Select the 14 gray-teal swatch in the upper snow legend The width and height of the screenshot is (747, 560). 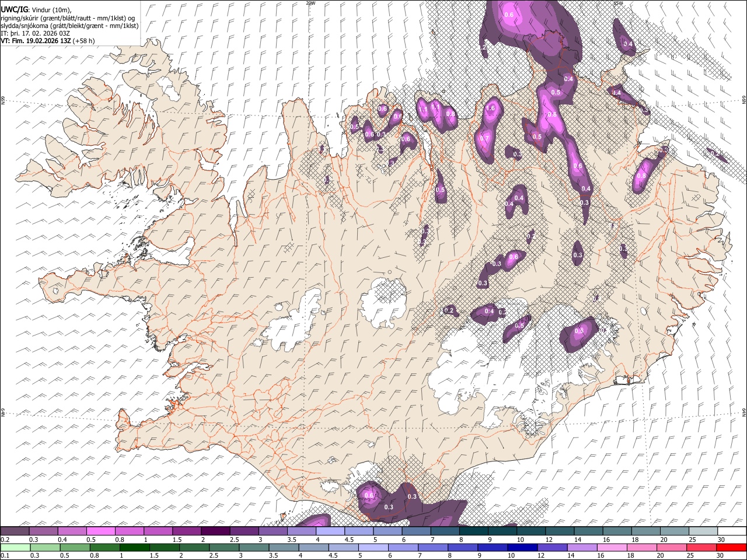[x=588, y=531]
